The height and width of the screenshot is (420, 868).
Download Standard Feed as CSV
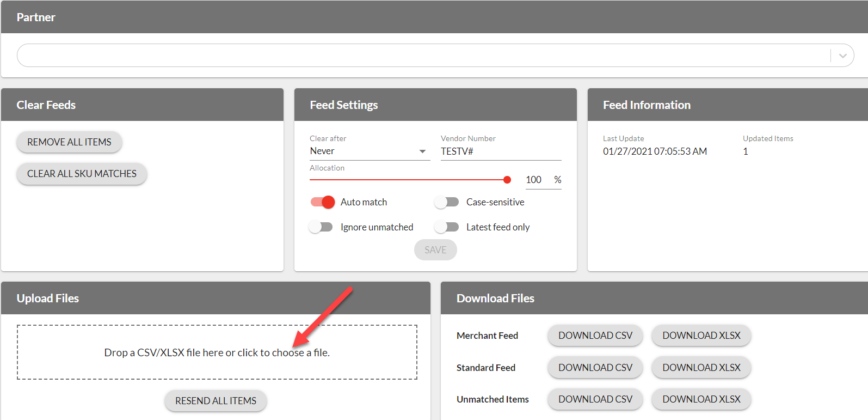(x=595, y=368)
